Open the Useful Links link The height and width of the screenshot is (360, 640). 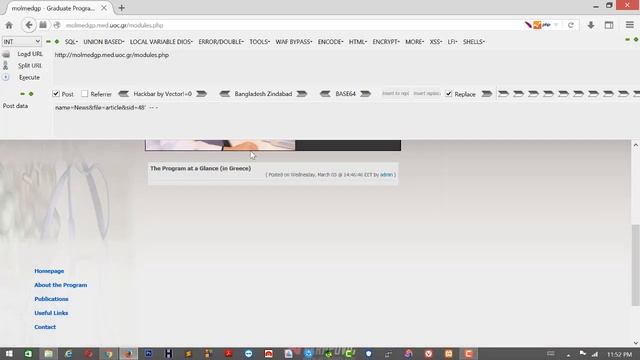(51, 313)
